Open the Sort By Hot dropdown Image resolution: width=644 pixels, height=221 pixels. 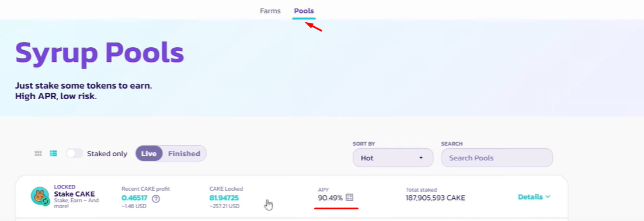(x=393, y=157)
